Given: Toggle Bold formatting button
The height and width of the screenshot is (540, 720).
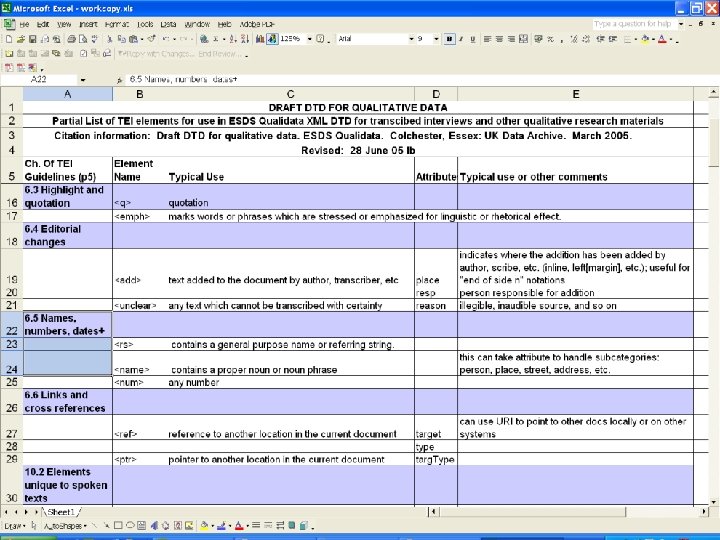Looking at the screenshot, I should coord(449,39).
